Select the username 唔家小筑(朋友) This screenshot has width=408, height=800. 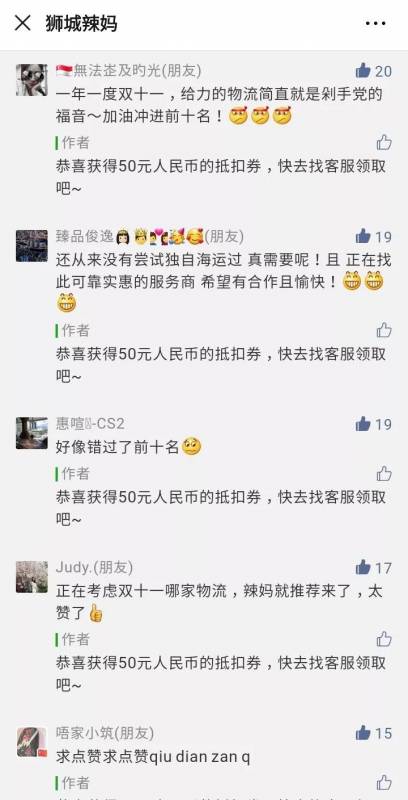[105, 733]
